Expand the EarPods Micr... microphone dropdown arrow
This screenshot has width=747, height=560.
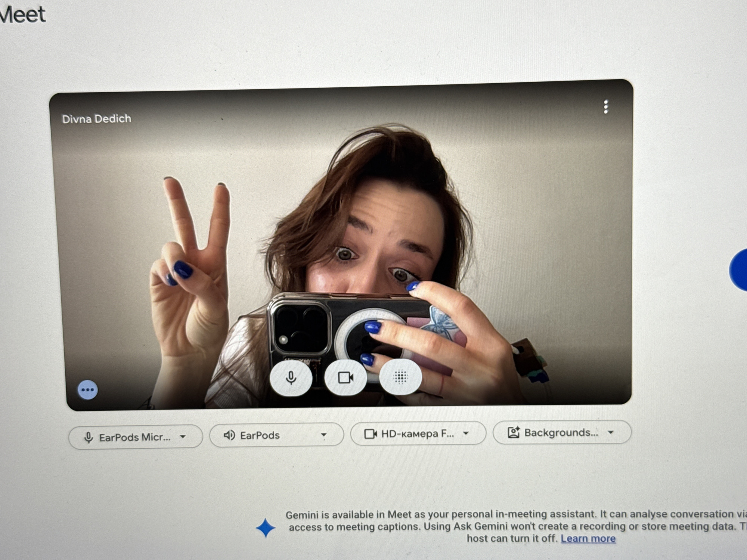[x=183, y=436]
